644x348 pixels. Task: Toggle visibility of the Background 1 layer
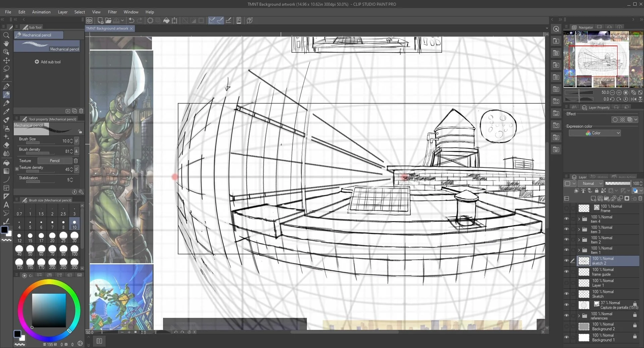click(x=567, y=338)
